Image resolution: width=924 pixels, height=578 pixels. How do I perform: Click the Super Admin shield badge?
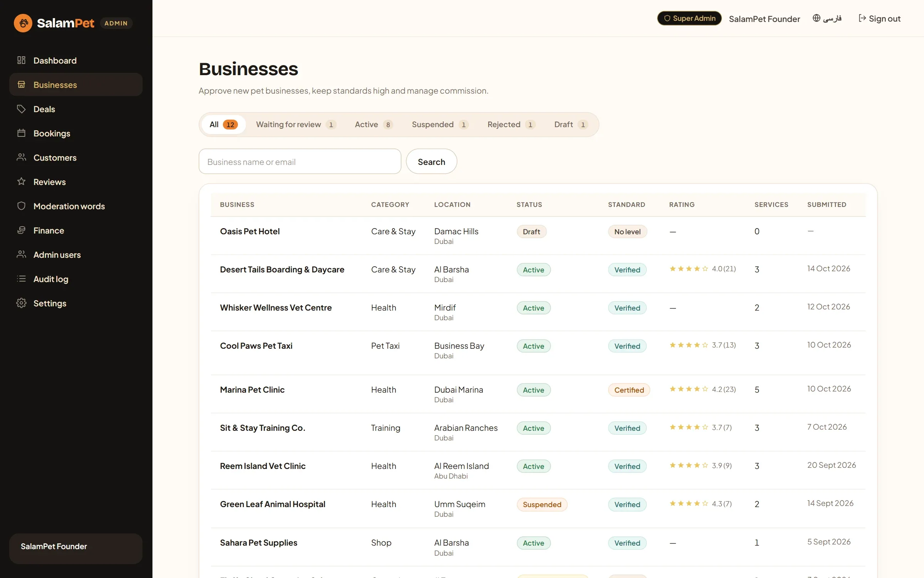[x=689, y=18]
